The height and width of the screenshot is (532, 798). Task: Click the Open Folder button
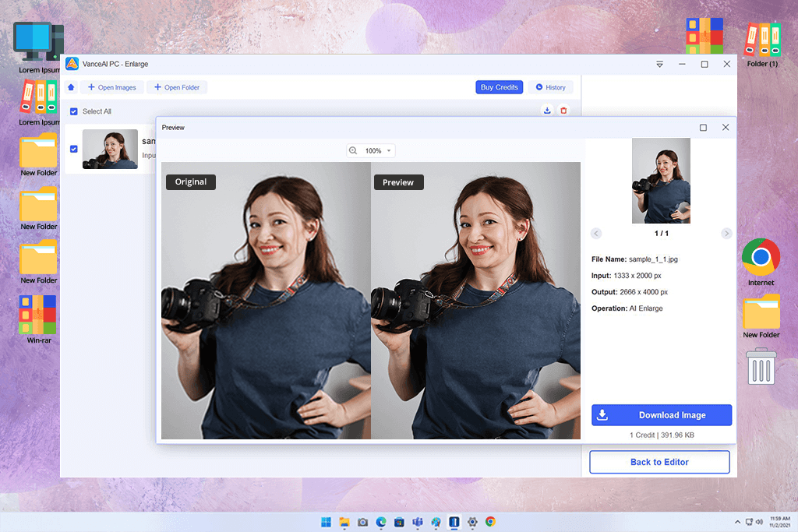177,87
